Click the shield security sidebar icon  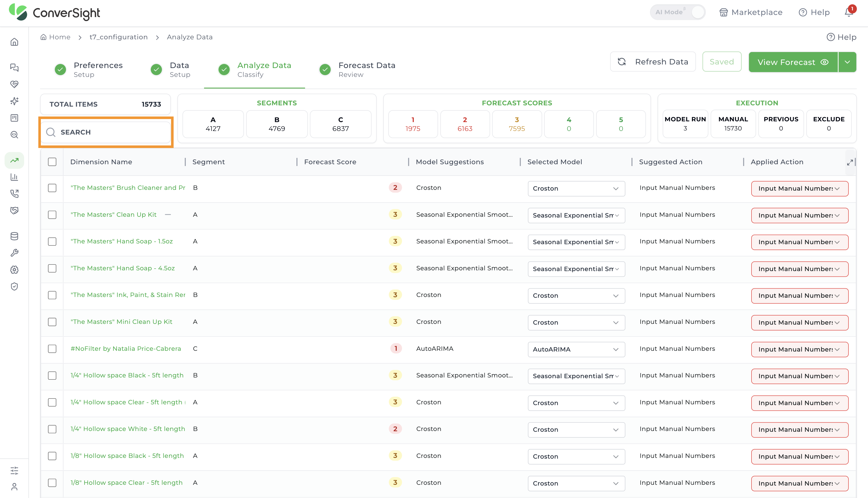pos(14,287)
